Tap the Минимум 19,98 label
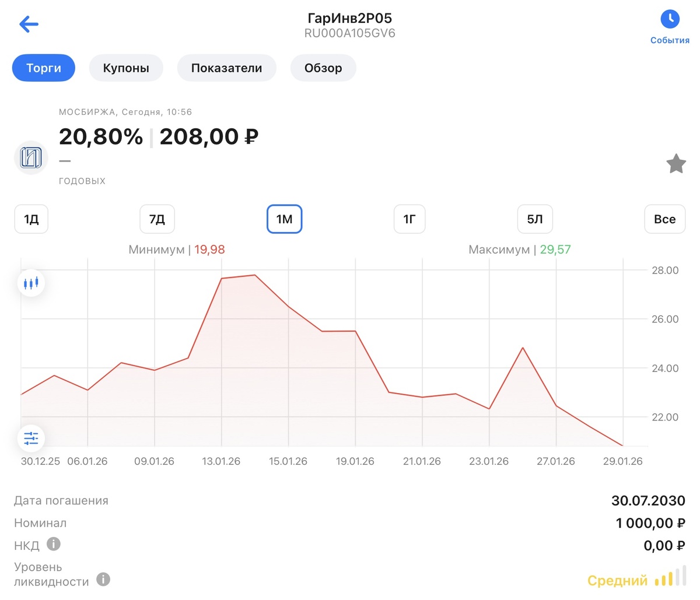The height and width of the screenshot is (600, 700). 177,250
